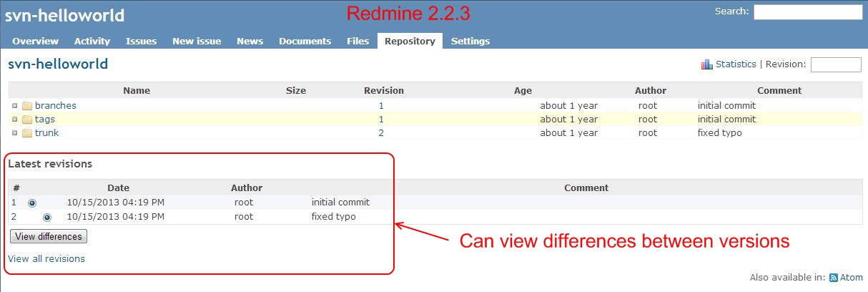
Task: Click the Atom feed icon
Action: (833, 278)
